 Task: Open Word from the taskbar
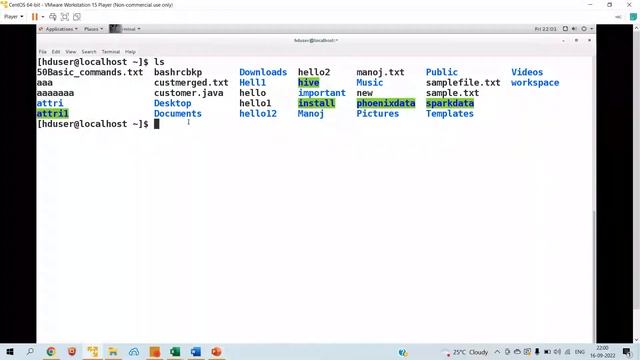tap(196, 352)
